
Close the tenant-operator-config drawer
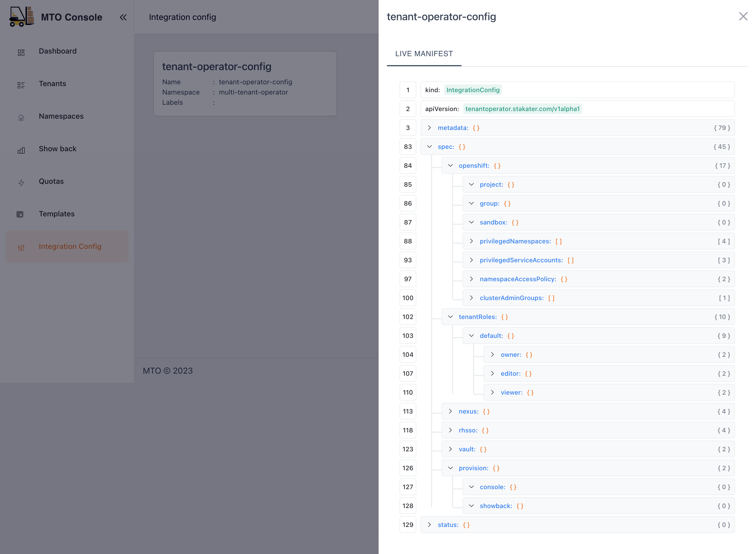pos(743,17)
